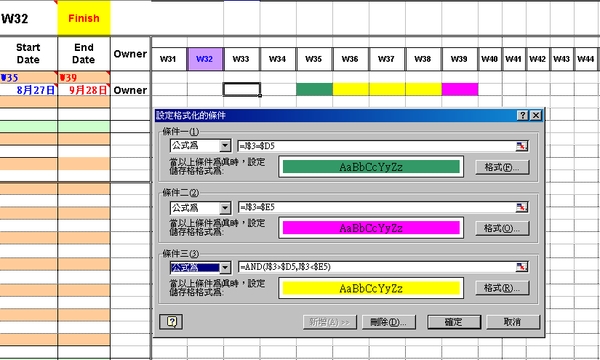This screenshot has height=360, width=600.
Task: Select the W40 header cell
Action: click(x=490, y=59)
